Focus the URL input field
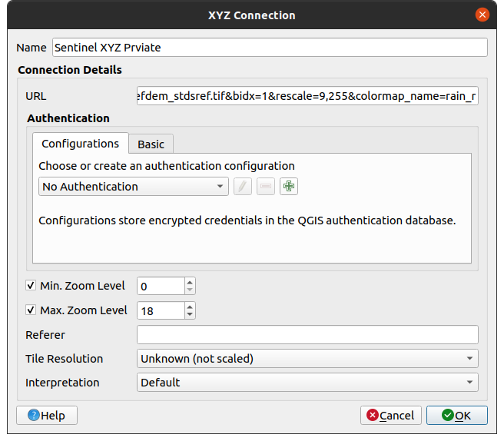 [x=307, y=98]
